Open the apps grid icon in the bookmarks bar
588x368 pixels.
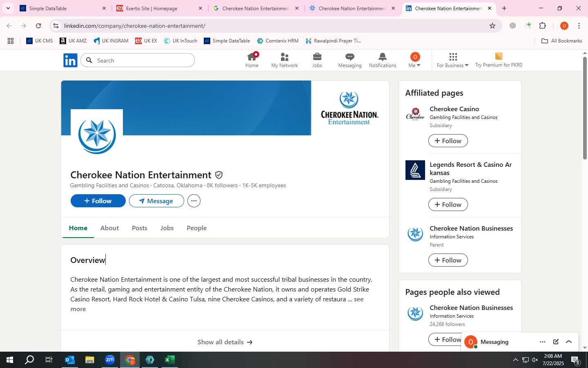pyautogui.click(x=11, y=41)
